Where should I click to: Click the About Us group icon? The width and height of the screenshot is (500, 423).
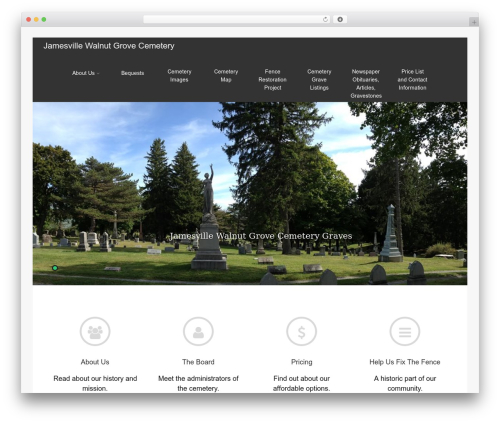pyautogui.click(x=95, y=331)
